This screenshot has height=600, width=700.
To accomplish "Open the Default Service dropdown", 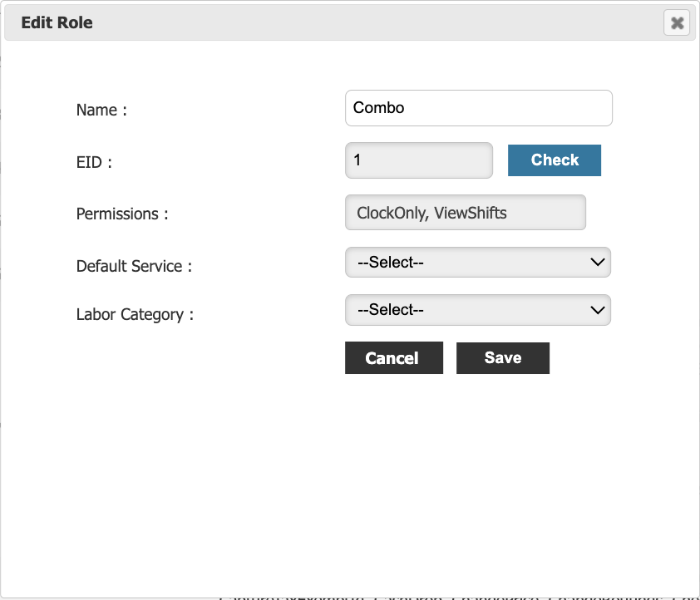I will coord(477,262).
